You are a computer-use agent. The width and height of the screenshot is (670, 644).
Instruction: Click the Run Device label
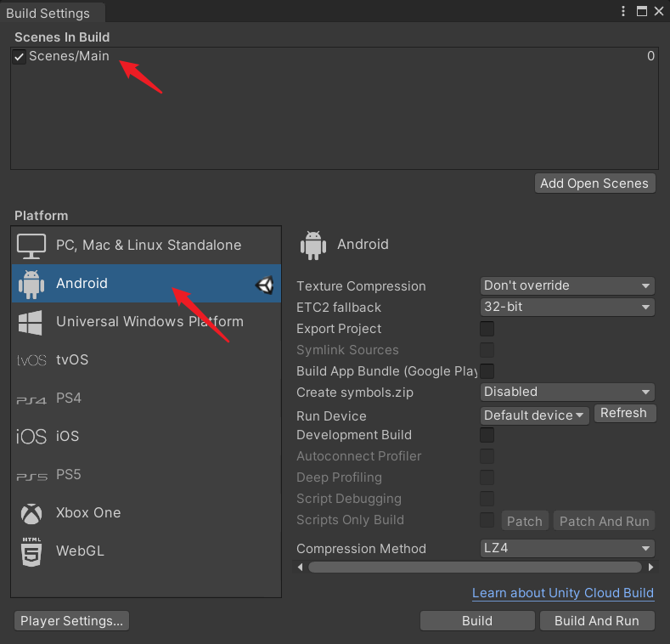coord(331,416)
